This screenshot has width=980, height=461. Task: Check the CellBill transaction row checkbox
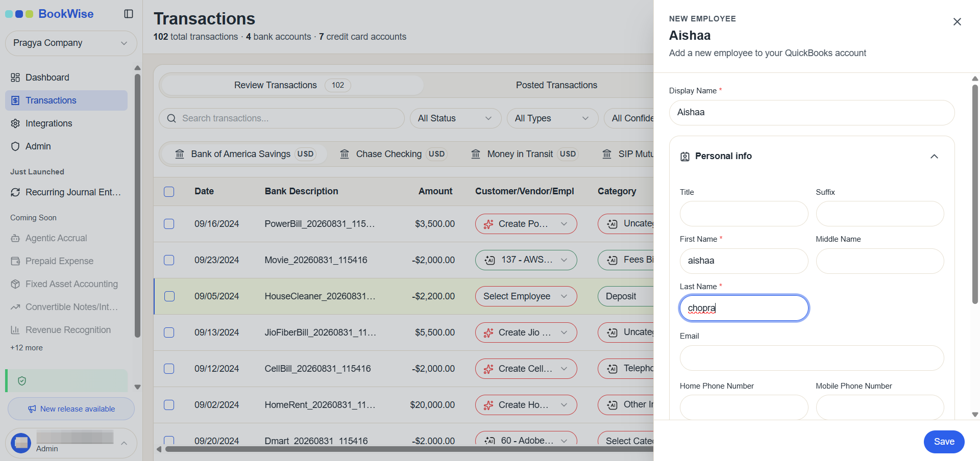pyautogui.click(x=169, y=369)
